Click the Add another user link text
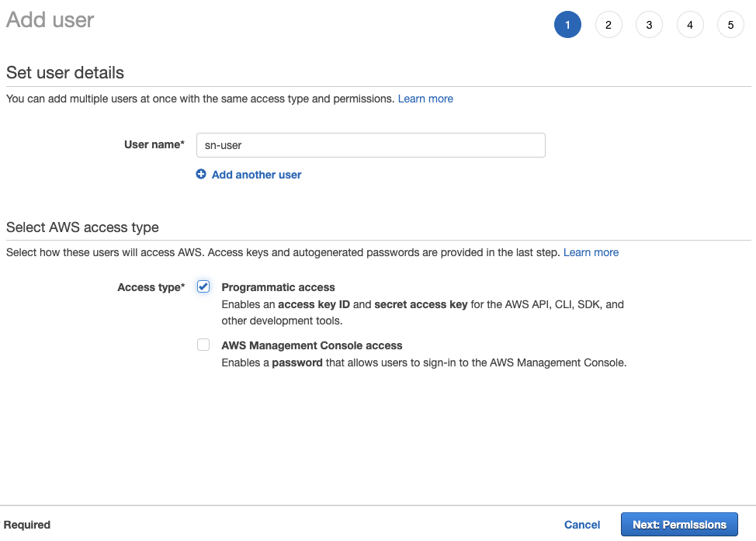This screenshot has width=756, height=541. (256, 175)
